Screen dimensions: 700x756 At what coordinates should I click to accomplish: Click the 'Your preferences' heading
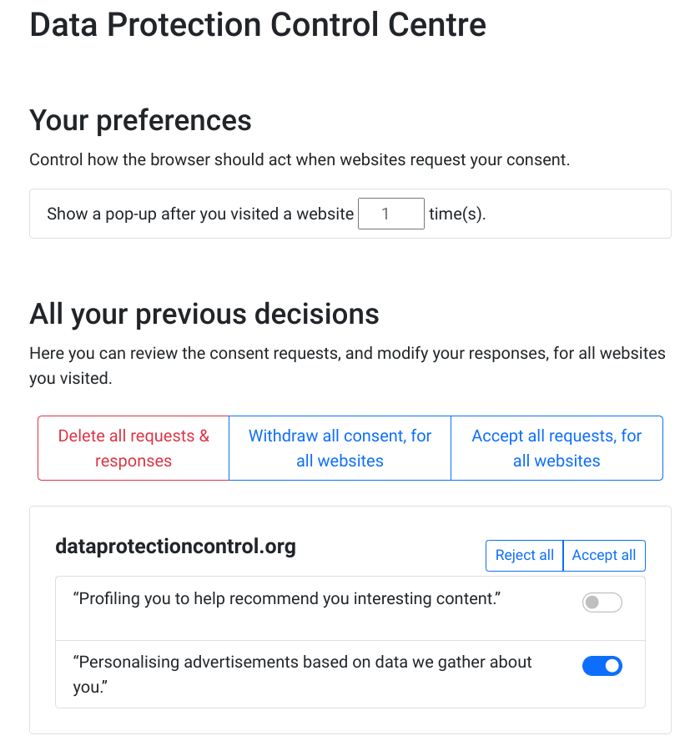(140, 120)
